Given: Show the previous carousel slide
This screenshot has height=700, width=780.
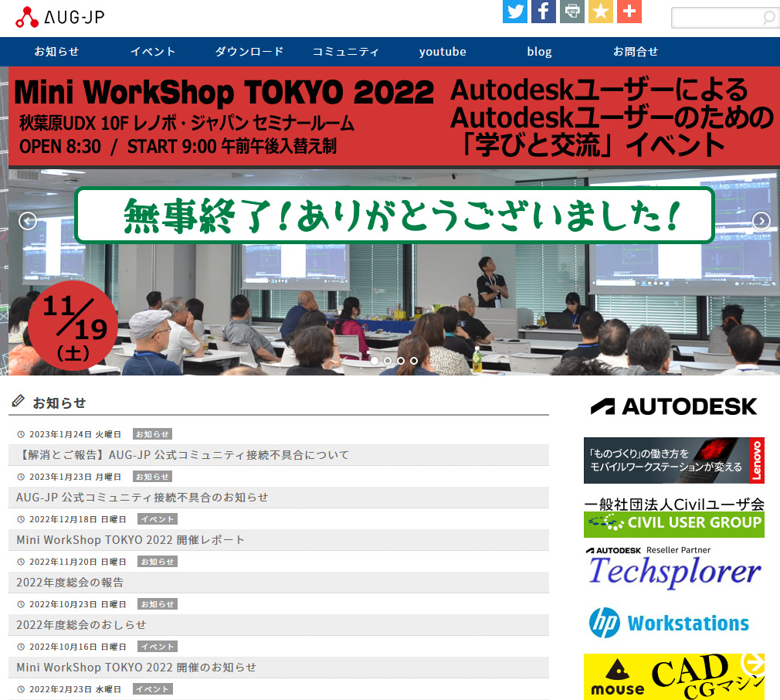Looking at the screenshot, I should [x=28, y=220].
